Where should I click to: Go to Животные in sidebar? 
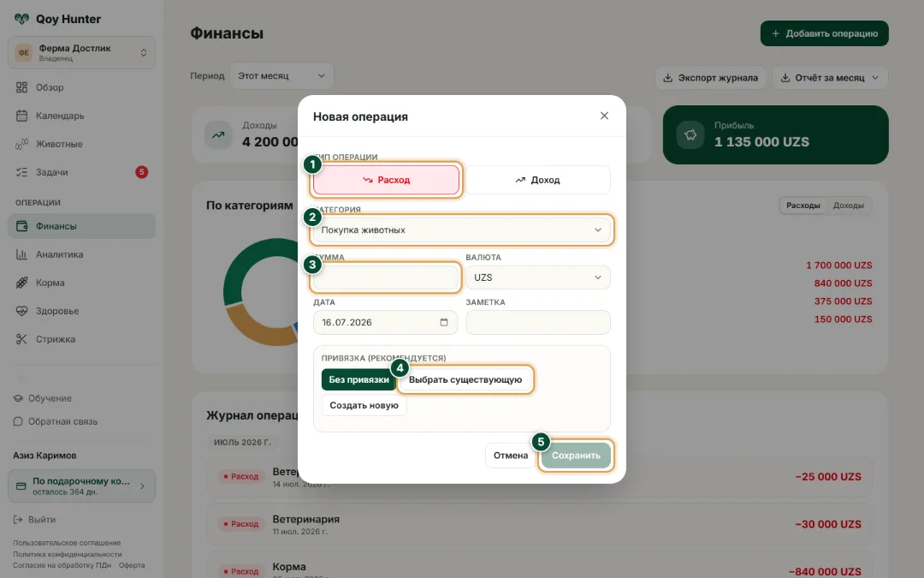click(x=81, y=144)
